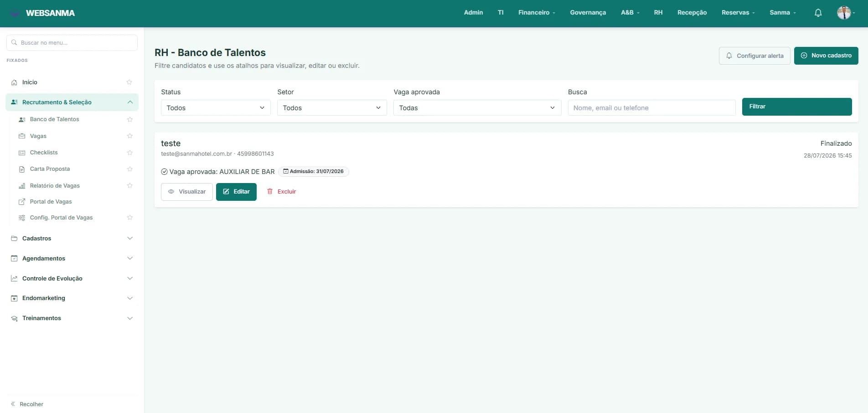Pin Banco de Talentos with its star
Viewport: 868px width, 413px height.
(x=129, y=119)
